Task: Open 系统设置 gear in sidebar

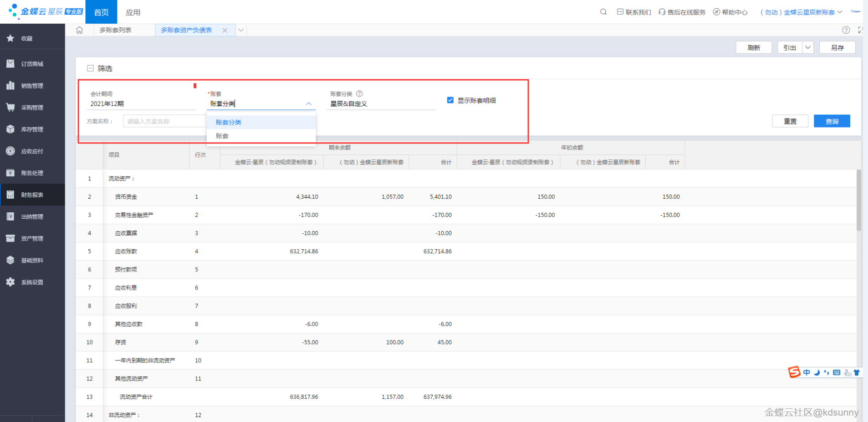Action: (x=32, y=283)
